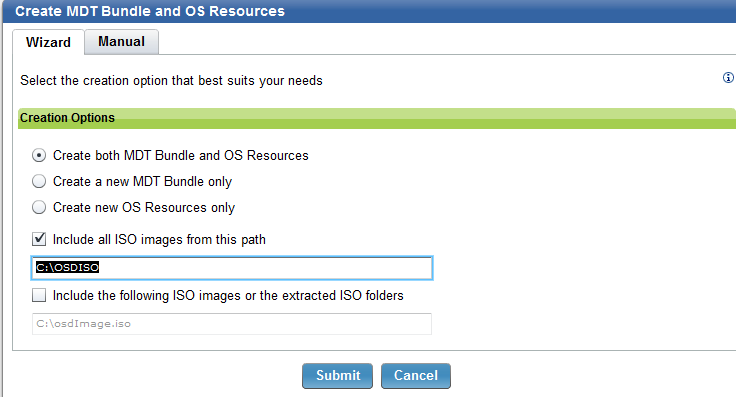Uncheck Include all ISO images from this path
This screenshot has height=397, width=736.
pos(39,239)
